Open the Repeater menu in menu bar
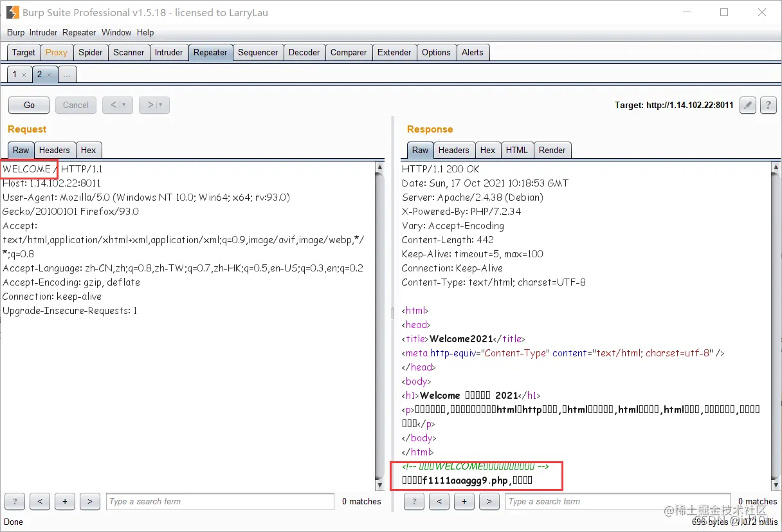This screenshot has height=532, width=782. point(79,32)
